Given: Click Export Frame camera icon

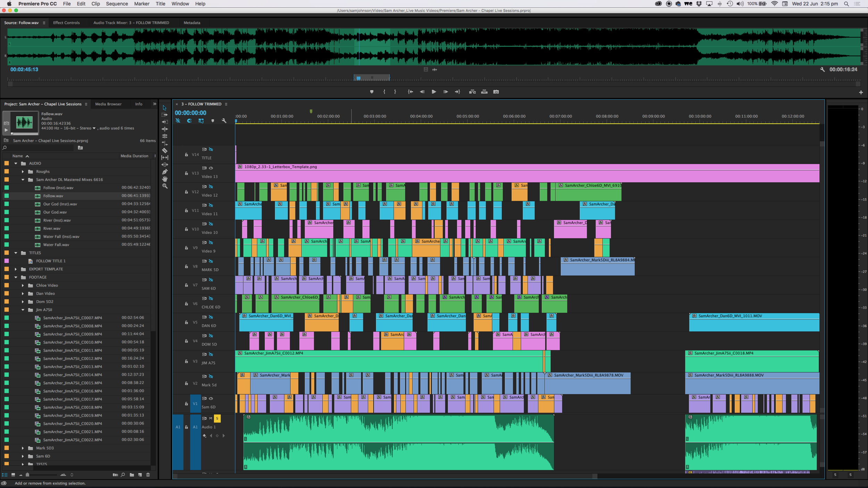Looking at the screenshot, I should click(x=496, y=92).
